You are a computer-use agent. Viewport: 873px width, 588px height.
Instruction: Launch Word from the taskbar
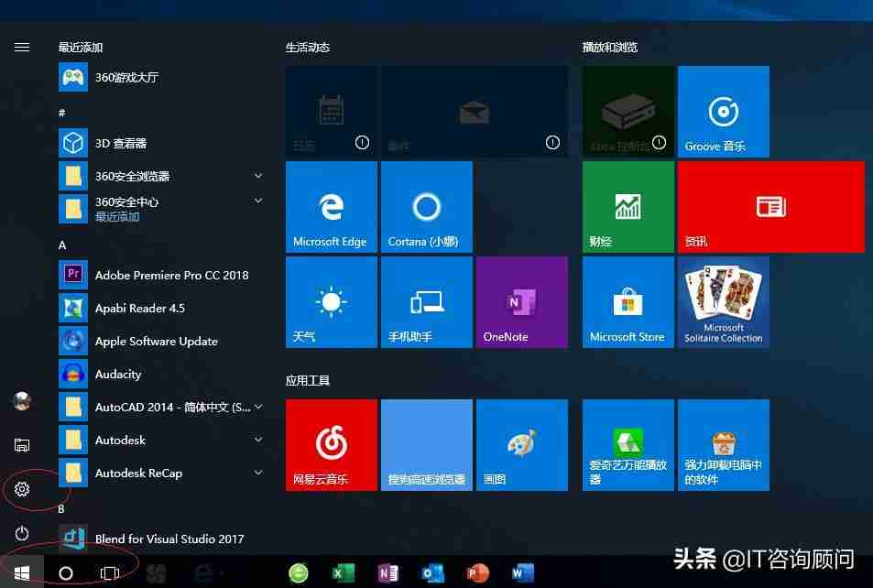pyautogui.click(x=522, y=573)
